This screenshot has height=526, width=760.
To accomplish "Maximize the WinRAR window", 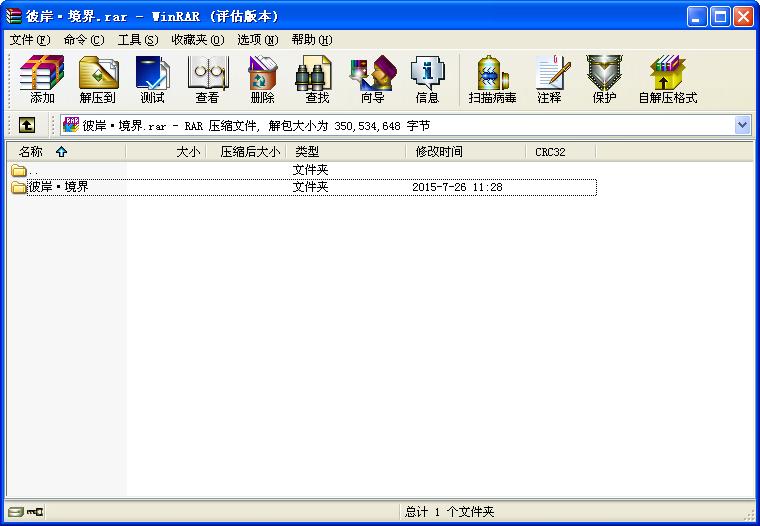I will tap(720, 16).
